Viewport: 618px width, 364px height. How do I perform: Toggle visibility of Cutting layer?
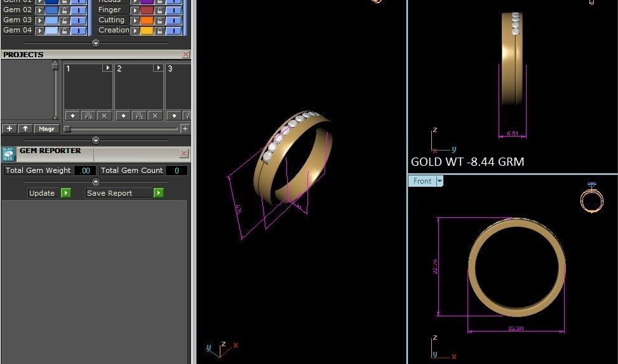[174, 20]
